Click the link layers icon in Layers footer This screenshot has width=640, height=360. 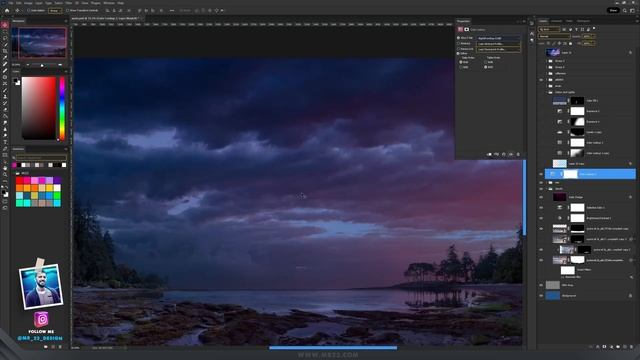pyautogui.click(x=591, y=347)
